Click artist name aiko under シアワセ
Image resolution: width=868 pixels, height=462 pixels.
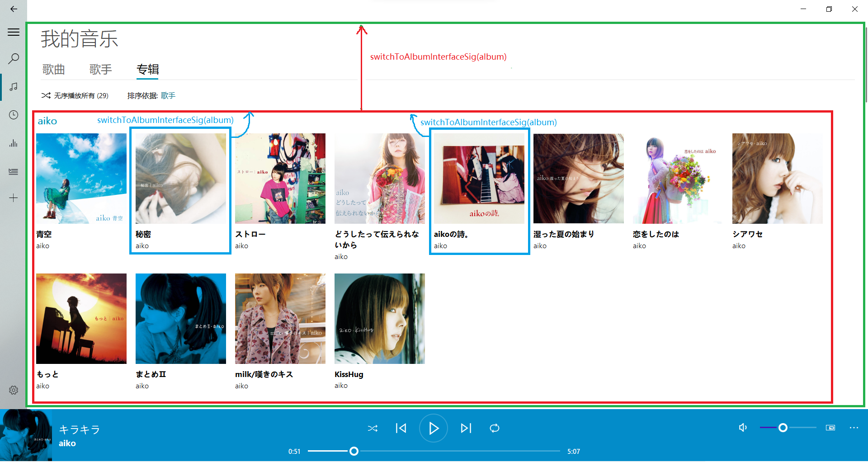739,246
